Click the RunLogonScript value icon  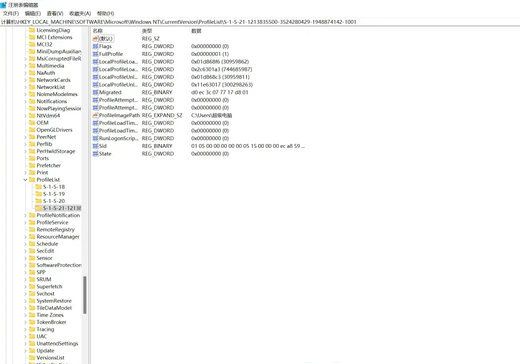coord(95,138)
